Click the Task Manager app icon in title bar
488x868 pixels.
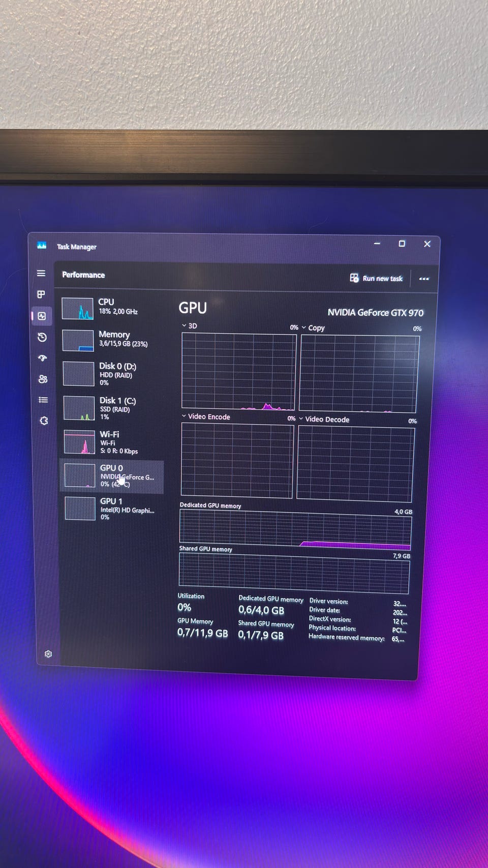pos(42,246)
